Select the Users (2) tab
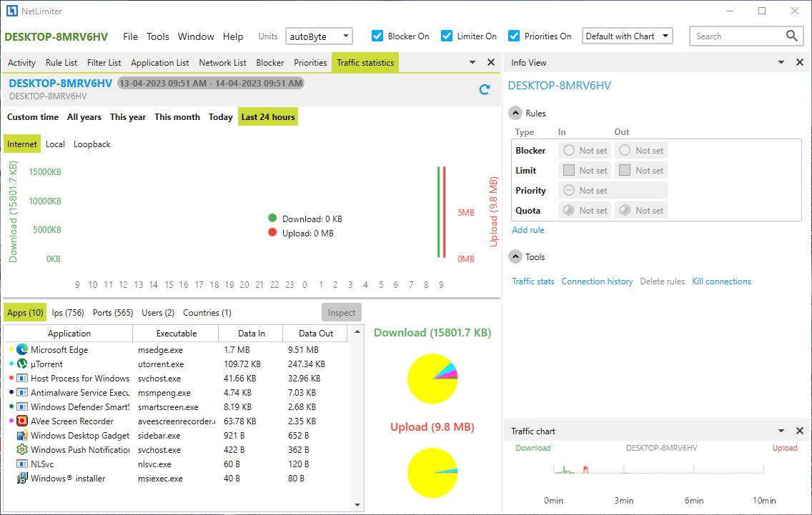The image size is (812, 515). click(x=158, y=313)
